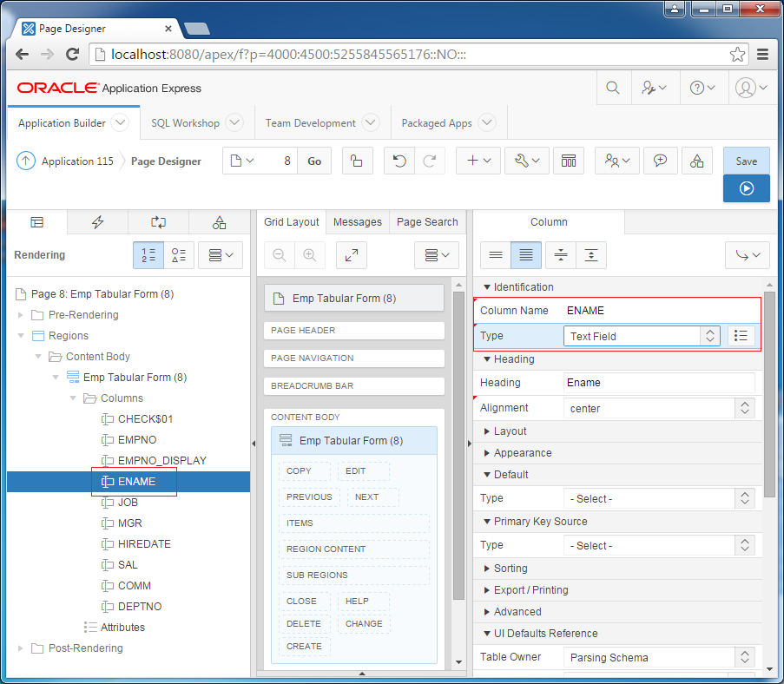This screenshot has height=684, width=784.
Task: Click the Undo arrow icon
Action: pos(399,161)
